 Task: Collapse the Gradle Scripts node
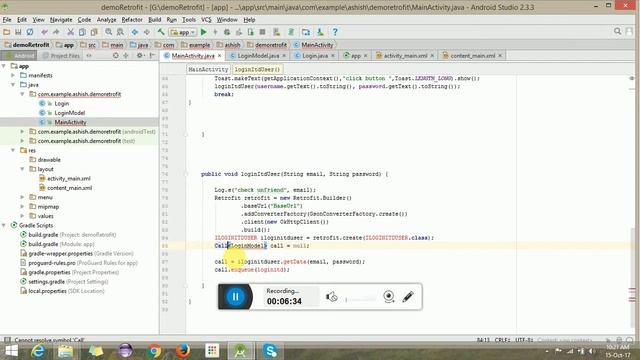(x=4, y=225)
